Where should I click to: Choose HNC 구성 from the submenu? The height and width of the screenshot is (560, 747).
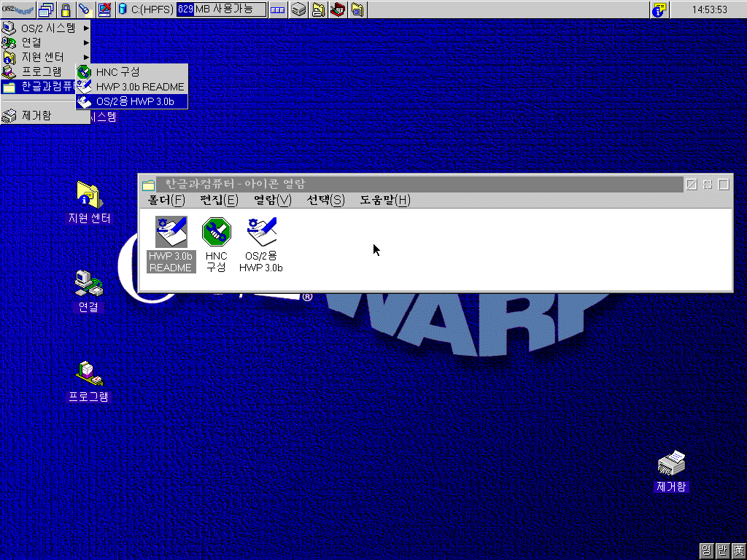coord(132,72)
